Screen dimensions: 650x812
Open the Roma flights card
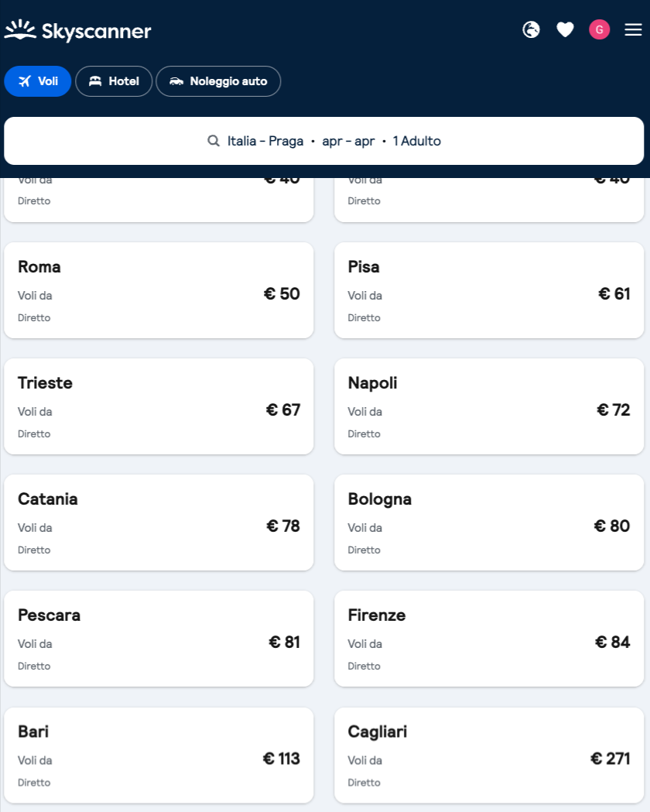click(x=159, y=290)
